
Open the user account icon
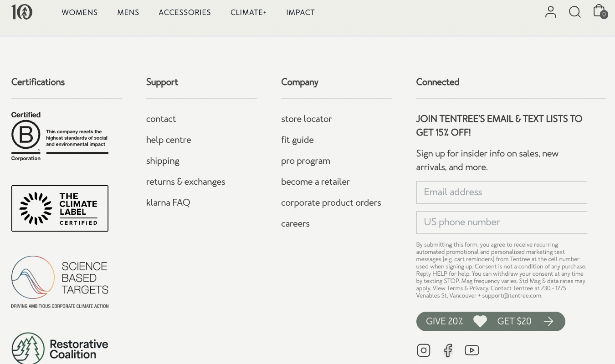coord(551,12)
